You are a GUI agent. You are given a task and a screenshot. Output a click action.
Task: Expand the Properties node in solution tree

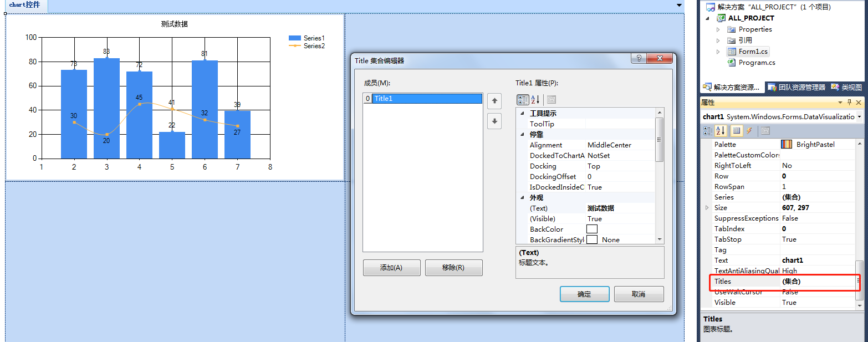(x=718, y=29)
